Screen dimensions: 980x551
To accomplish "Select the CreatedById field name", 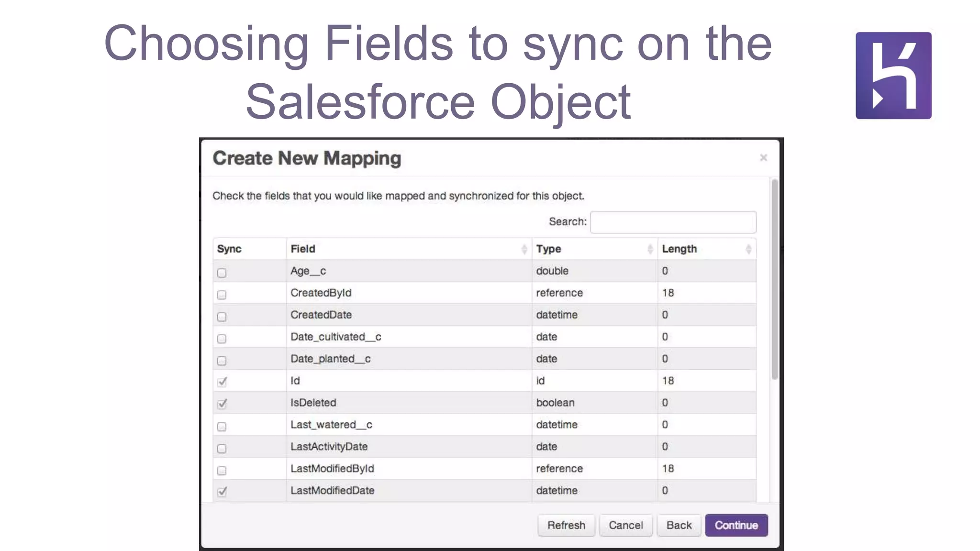I will click(321, 293).
